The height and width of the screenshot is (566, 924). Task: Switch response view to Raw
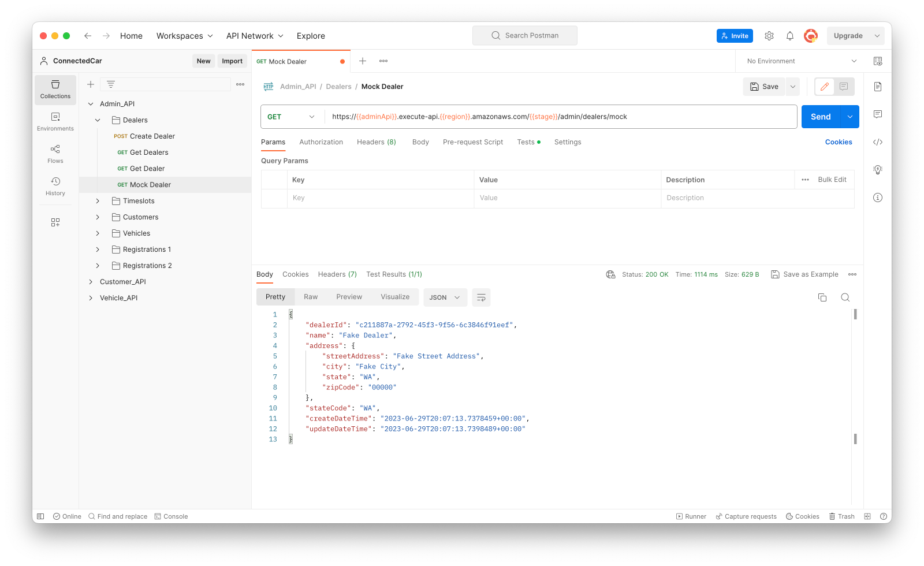point(311,297)
